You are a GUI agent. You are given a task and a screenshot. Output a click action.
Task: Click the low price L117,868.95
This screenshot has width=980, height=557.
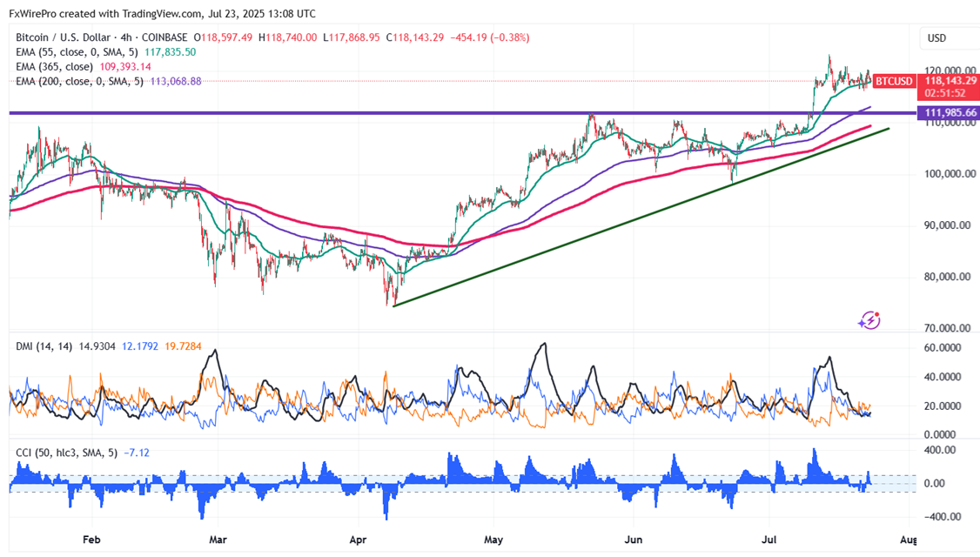coord(352,37)
